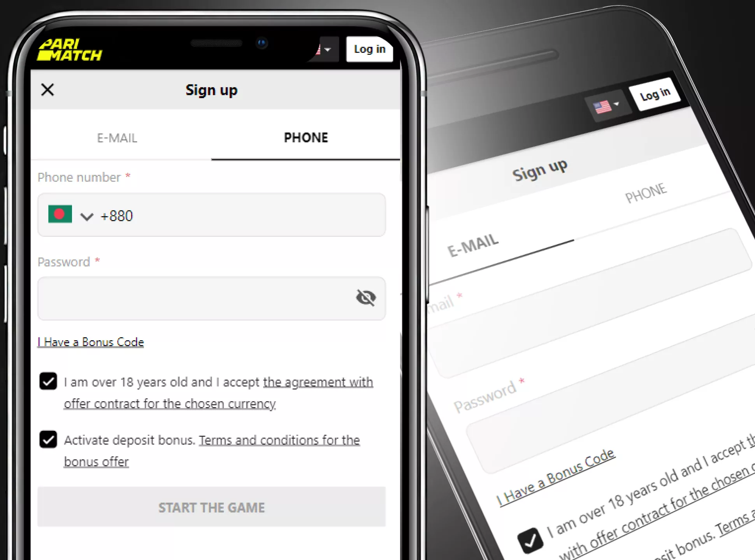
Task: Switch to the E-MAIL tab
Action: pos(116,138)
